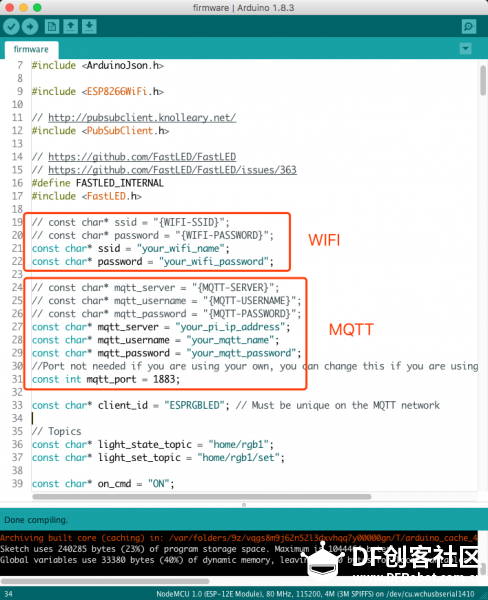Screen dimensions: 488x600
Task: Click the red macOS close window button
Action: pyautogui.click(x=10, y=8)
